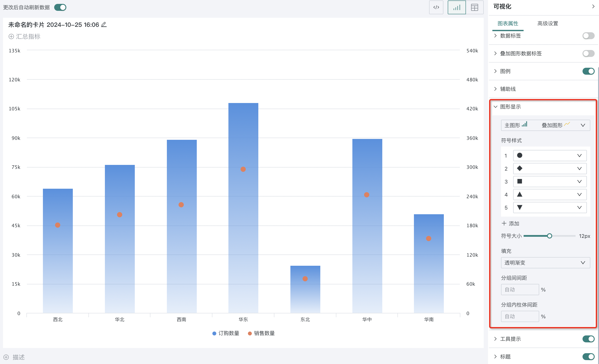The height and width of the screenshot is (364, 599).
Task: Click the plus icon beside 汇总指标
Action: click(x=11, y=37)
